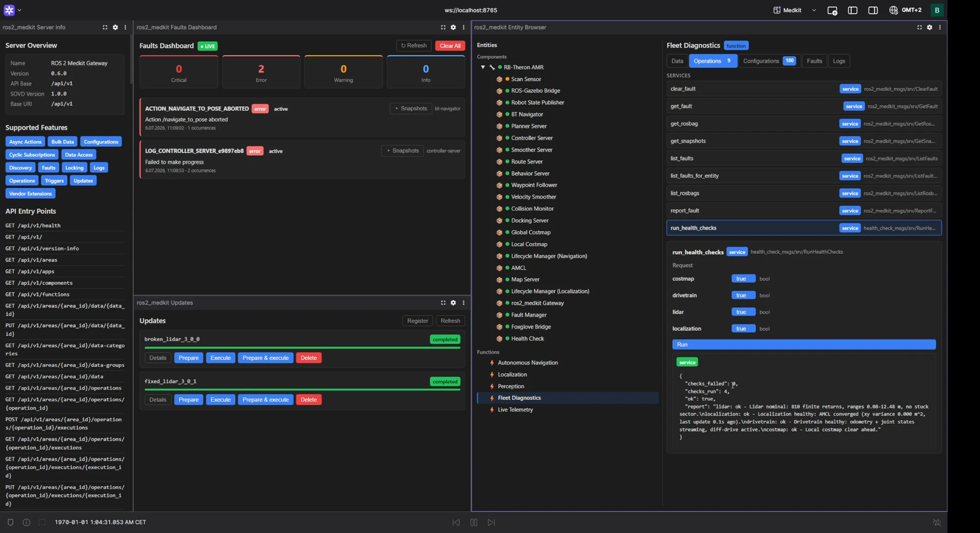Image resolution: width=980 pixels, height=533 pixels.
Task: Seek backward in playback bar
Action: click(456, 522)
